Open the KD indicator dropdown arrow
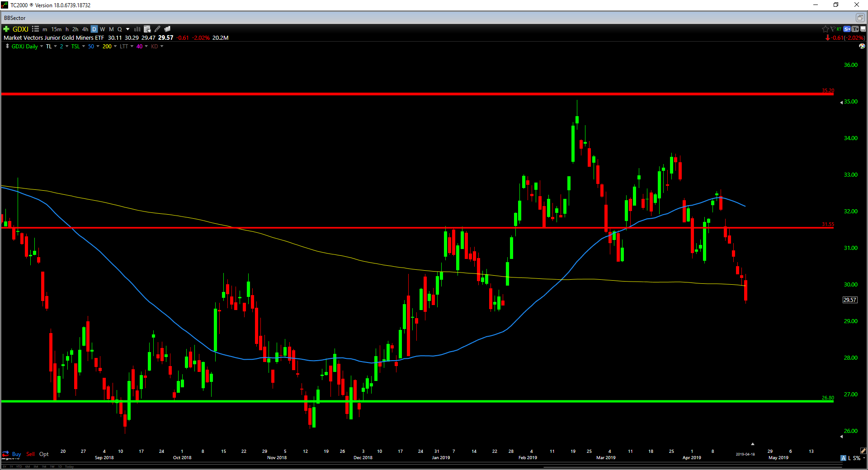868x470 pixels. pos(162,46)
